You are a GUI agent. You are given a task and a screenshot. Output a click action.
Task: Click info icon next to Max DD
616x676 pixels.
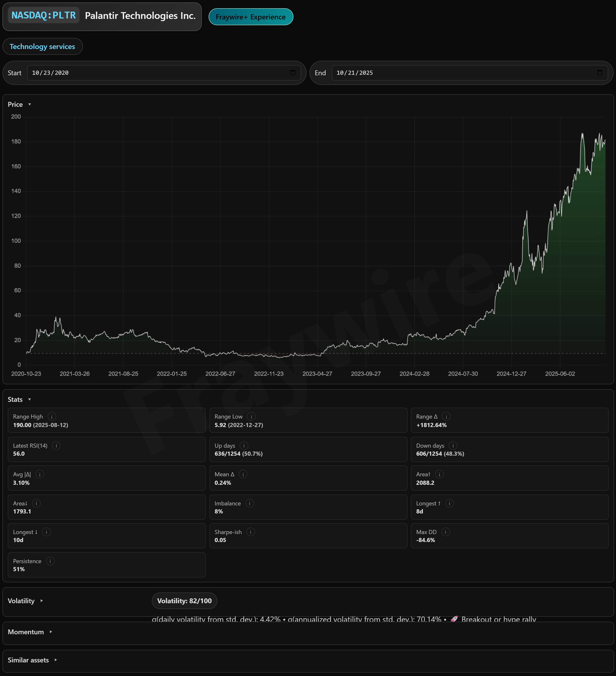(x=446, y=532)
